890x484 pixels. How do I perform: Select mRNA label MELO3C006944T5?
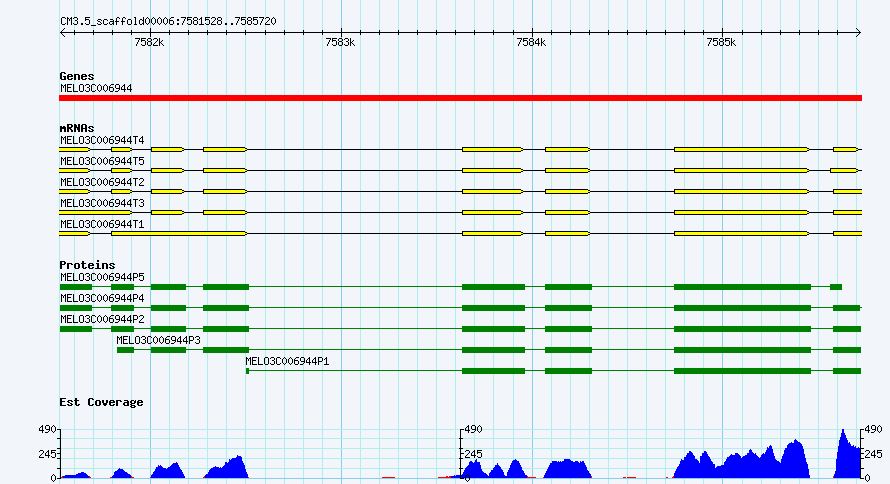[x=102, y=161]
